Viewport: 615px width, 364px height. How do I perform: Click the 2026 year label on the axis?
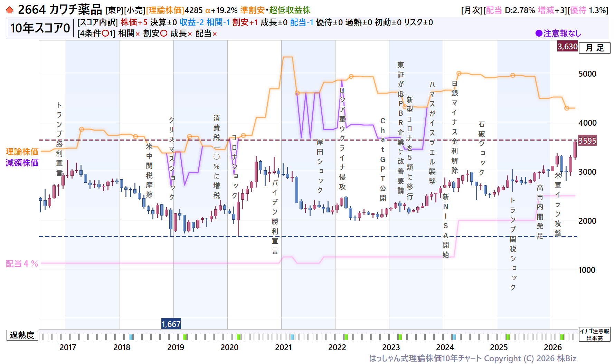(x=553, y=347)
